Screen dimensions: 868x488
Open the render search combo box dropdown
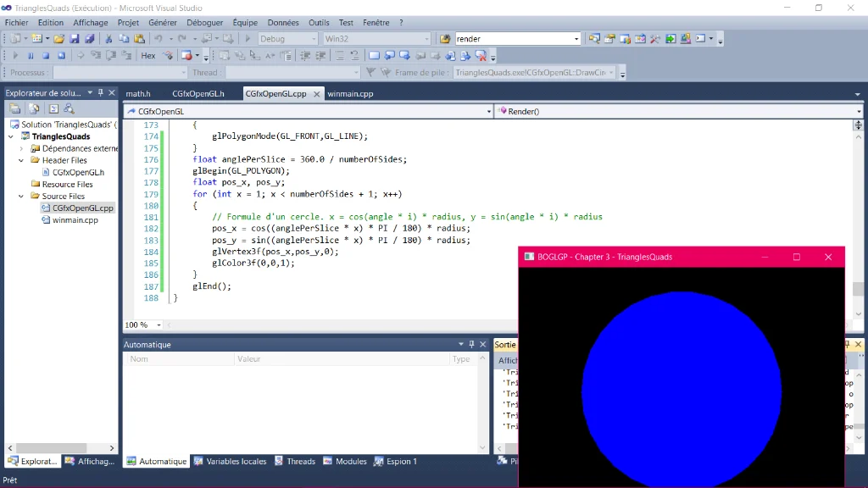(x=576, y=39)
